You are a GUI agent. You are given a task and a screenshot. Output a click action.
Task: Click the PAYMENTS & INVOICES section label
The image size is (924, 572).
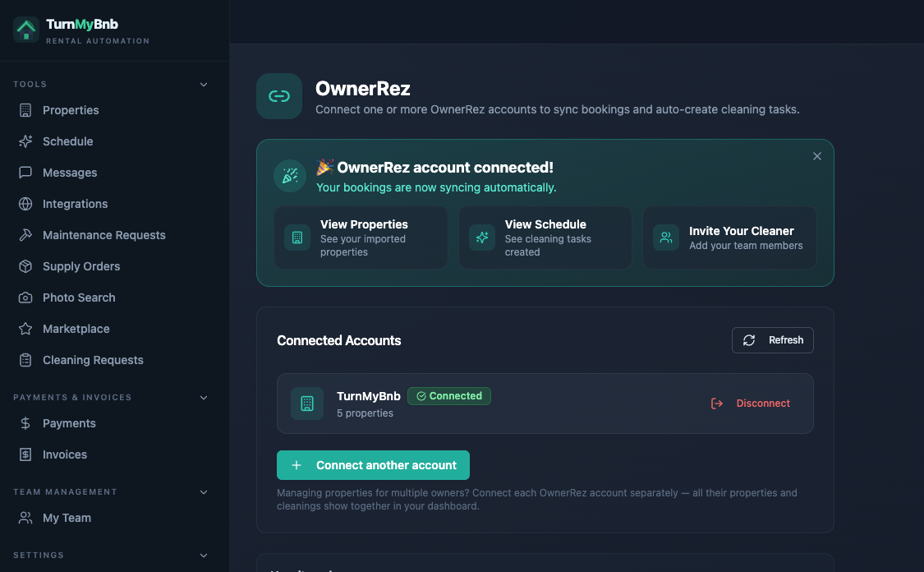pyautogui.click(x=72, y=398)
